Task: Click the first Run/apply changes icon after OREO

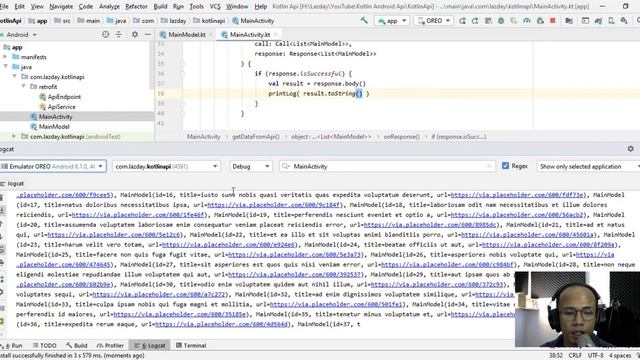Action: tap(462, 20)
